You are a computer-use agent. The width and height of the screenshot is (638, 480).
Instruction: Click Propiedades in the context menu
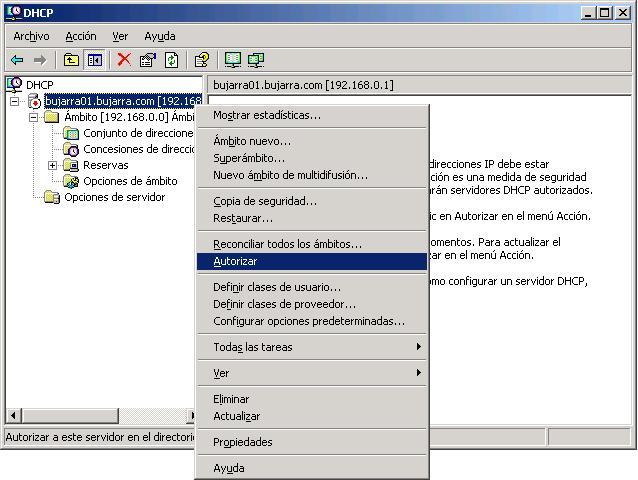[243, 442]
